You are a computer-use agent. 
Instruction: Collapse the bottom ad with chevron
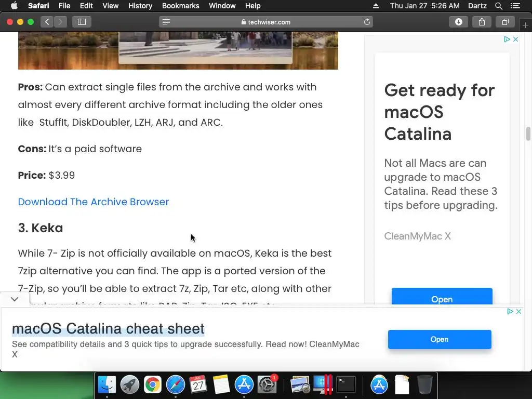click(15, 299)
